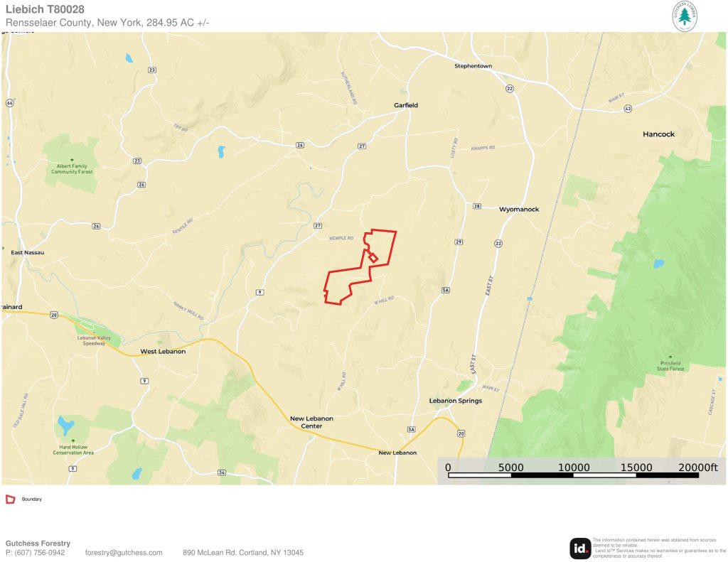
Task: Click the Route 43 shield on Main St
Action: pyautogui.click(x=628, y=109)
